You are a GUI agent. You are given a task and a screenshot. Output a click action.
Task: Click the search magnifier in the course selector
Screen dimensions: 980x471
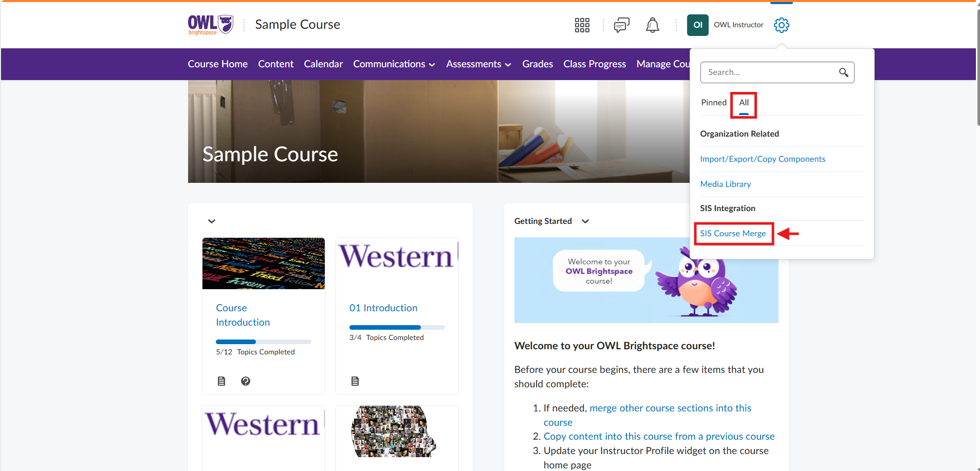pyautogui.click(x=843, y=72)
